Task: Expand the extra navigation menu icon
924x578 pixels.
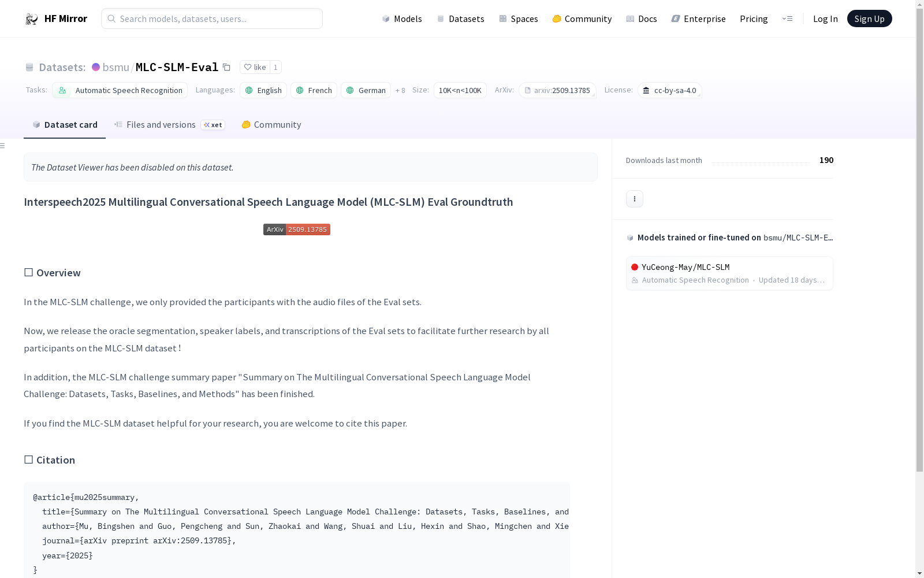Action: (x=787, y=18)
